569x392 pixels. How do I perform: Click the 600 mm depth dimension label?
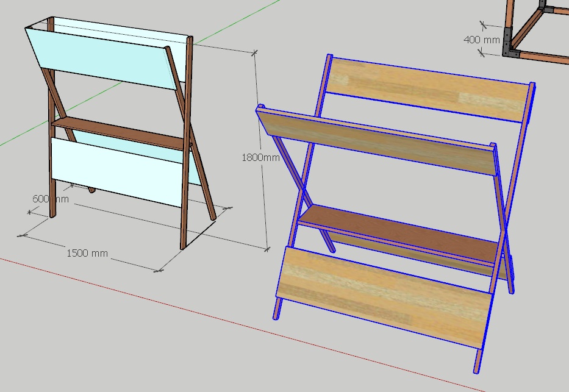(50, 199)
